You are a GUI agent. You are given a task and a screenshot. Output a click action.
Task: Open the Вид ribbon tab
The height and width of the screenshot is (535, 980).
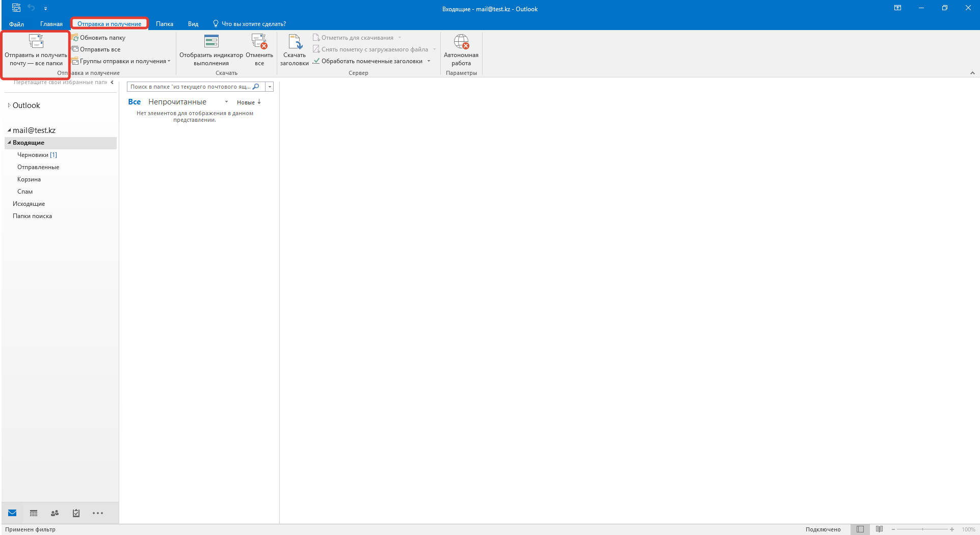193,24
